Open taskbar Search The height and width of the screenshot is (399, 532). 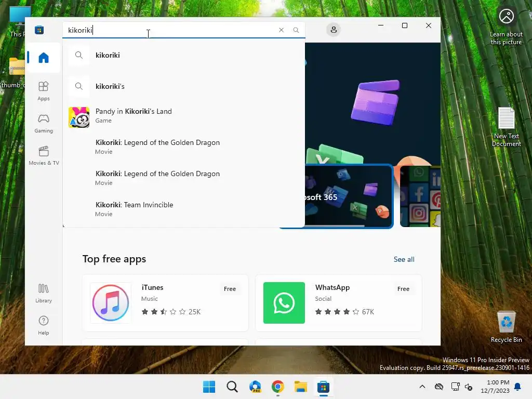click(x=232, y=387)
